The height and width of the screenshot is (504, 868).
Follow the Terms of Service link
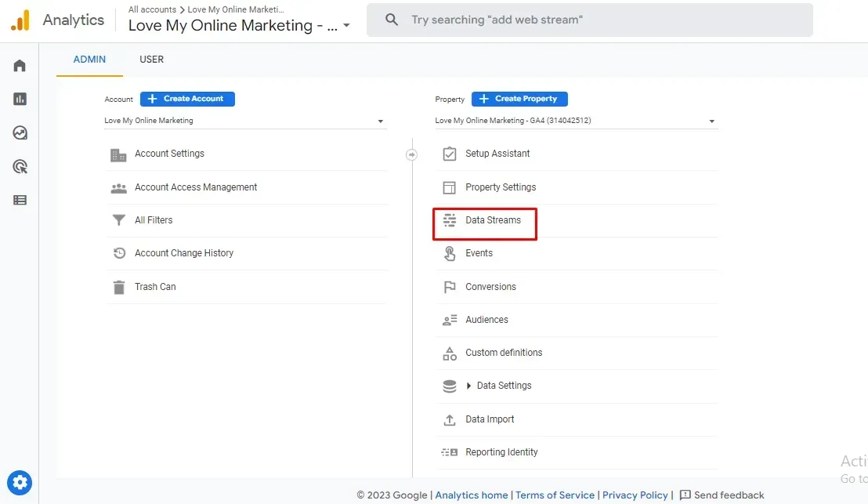coord(555,495)
